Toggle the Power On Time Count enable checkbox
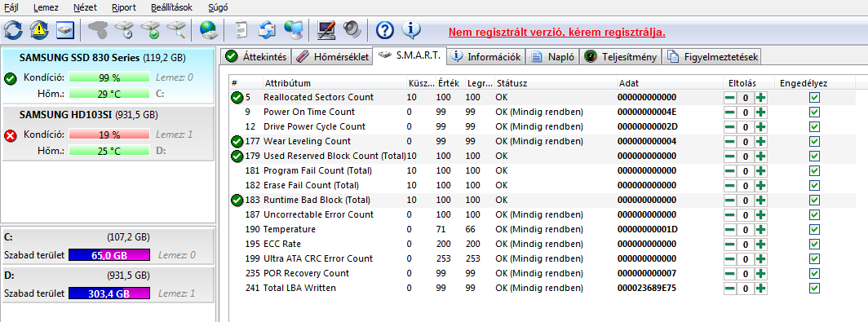868x322 pixels. coord(814,112)
